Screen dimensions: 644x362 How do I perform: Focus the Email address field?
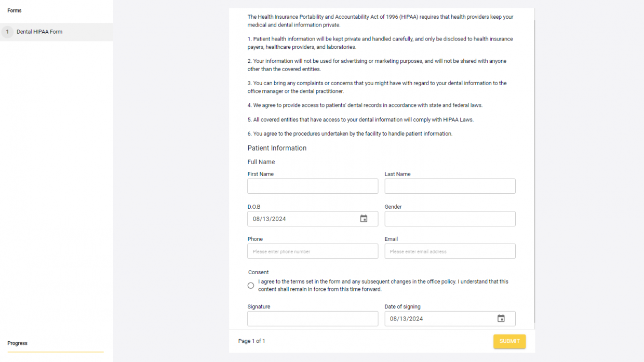(x=450, y=251)
